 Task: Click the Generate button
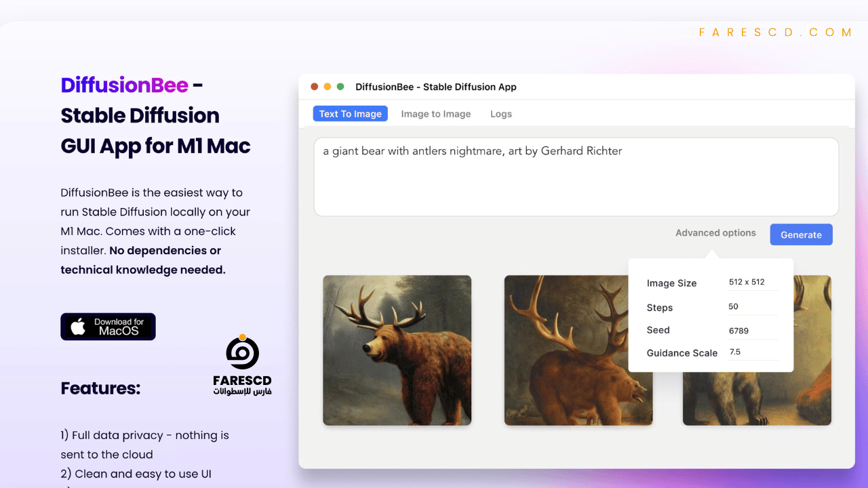tap(801, 235)
